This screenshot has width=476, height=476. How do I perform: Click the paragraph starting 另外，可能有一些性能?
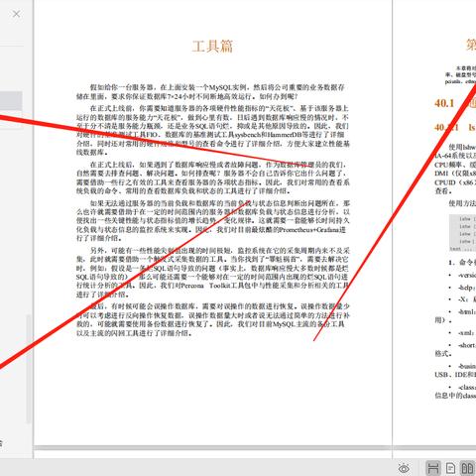click(x=212, y=272)
